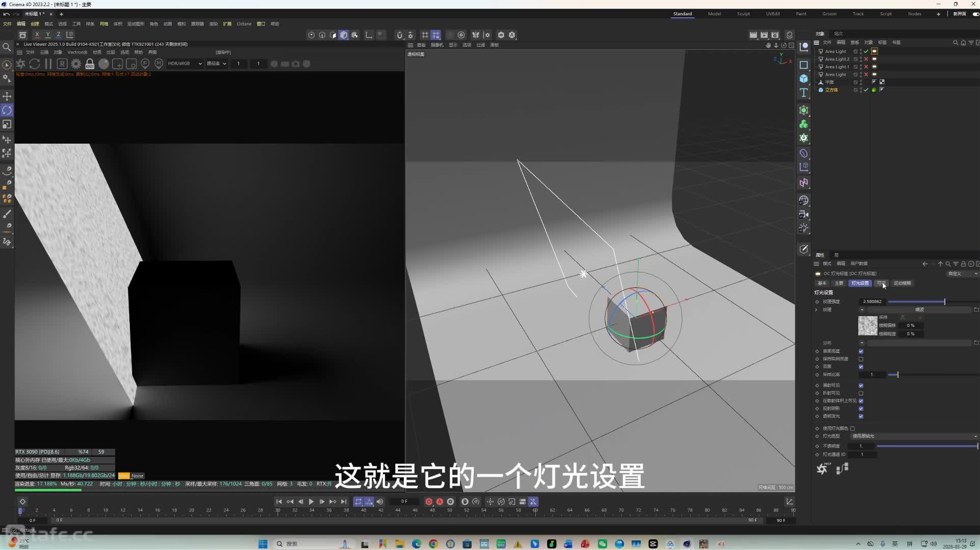Open the Octane menu in menu bar
The width and height of the screenshot is (980, 550).
(x=244, y=24)
